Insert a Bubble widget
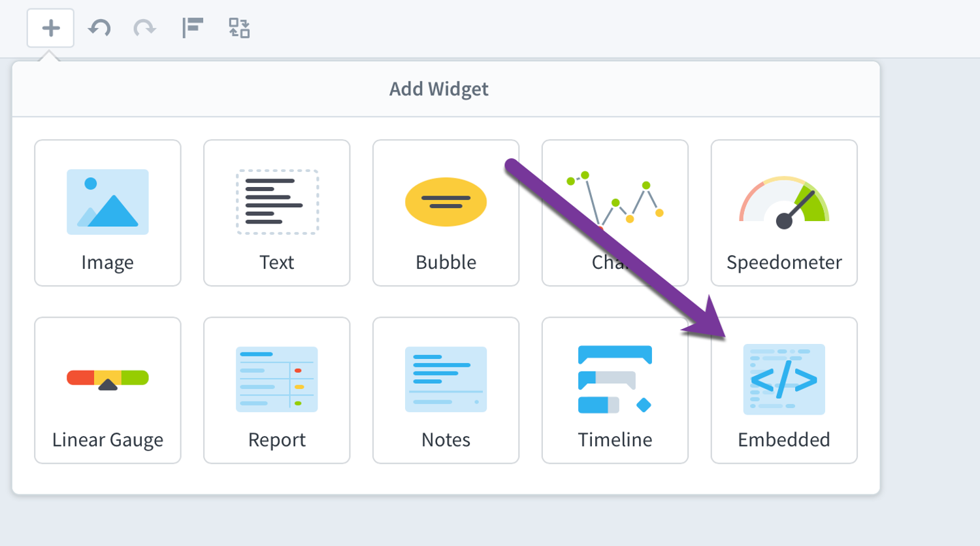980x546 pixels. click(446, 213)
